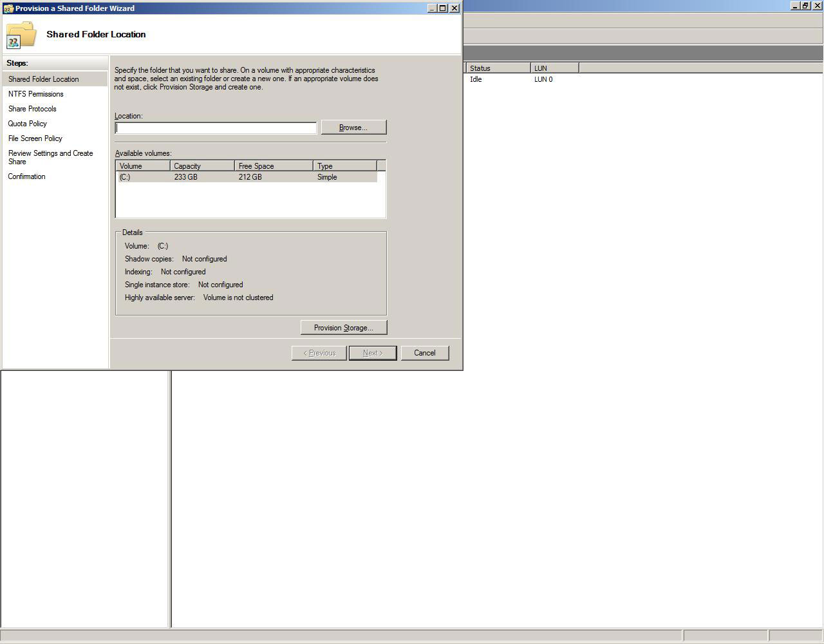Click the shared folder header icon
The height and width of the screenshot is (644, 824).
click(21, 35)
